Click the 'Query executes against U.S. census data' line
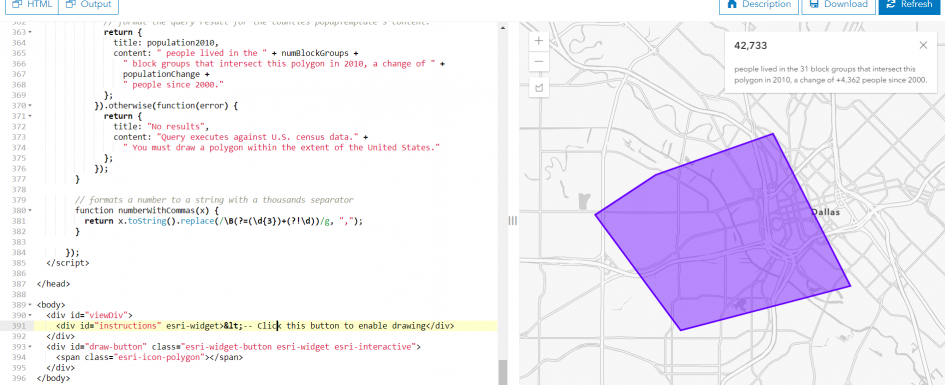Image resolution: width=945 pixels, height=385 pixels. [241, 137]
